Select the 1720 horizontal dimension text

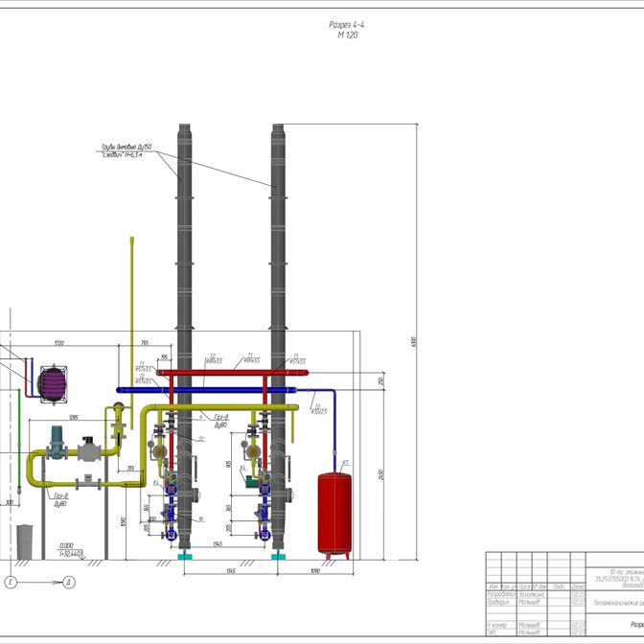[57, 343]
